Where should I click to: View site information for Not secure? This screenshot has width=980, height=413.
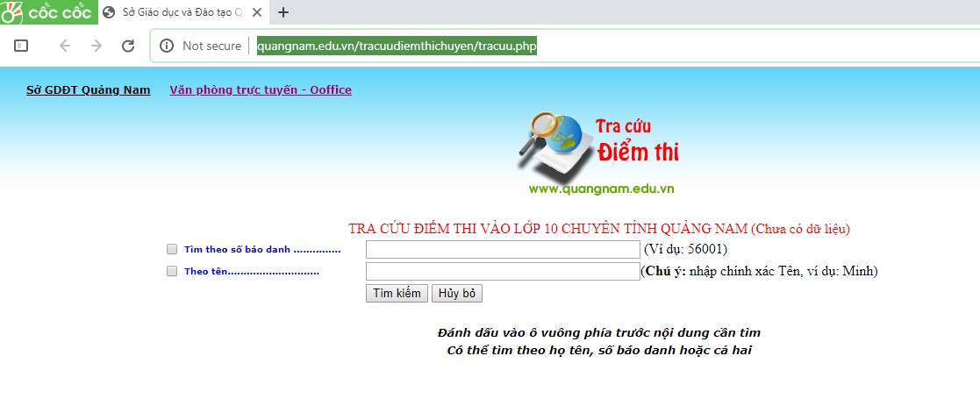(x=201, y=46)
